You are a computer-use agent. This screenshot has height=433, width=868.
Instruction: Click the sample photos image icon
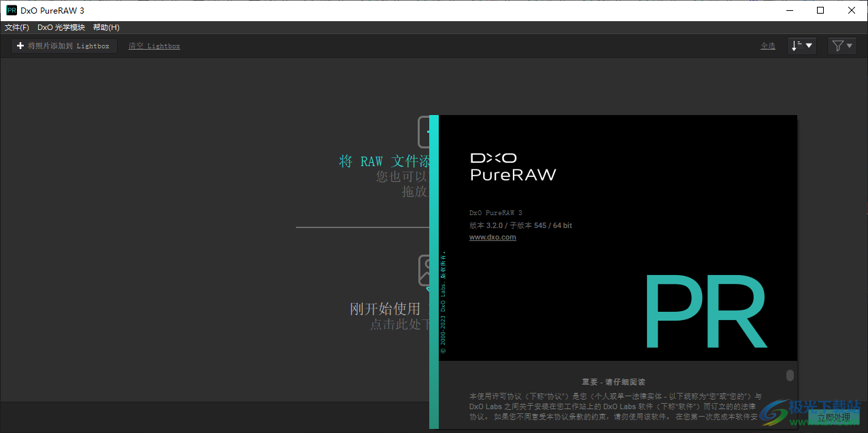click(x=424, y=271)
